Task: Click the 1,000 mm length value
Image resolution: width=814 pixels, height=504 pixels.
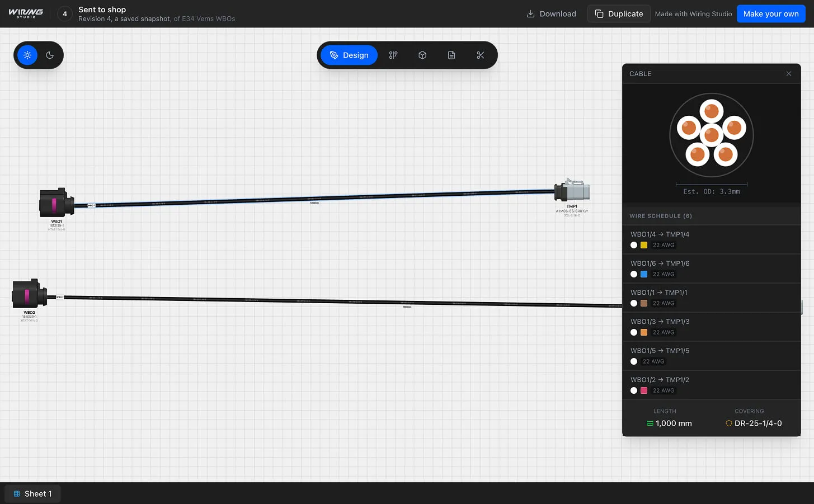Action: coord(674,423)
